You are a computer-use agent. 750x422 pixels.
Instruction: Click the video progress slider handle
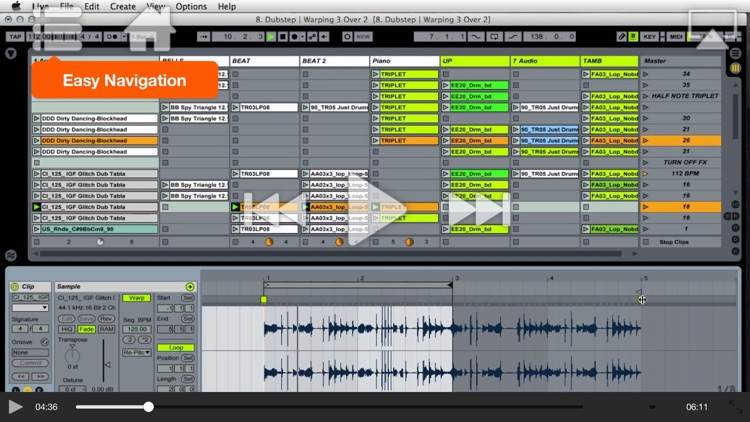coord(149,407)
